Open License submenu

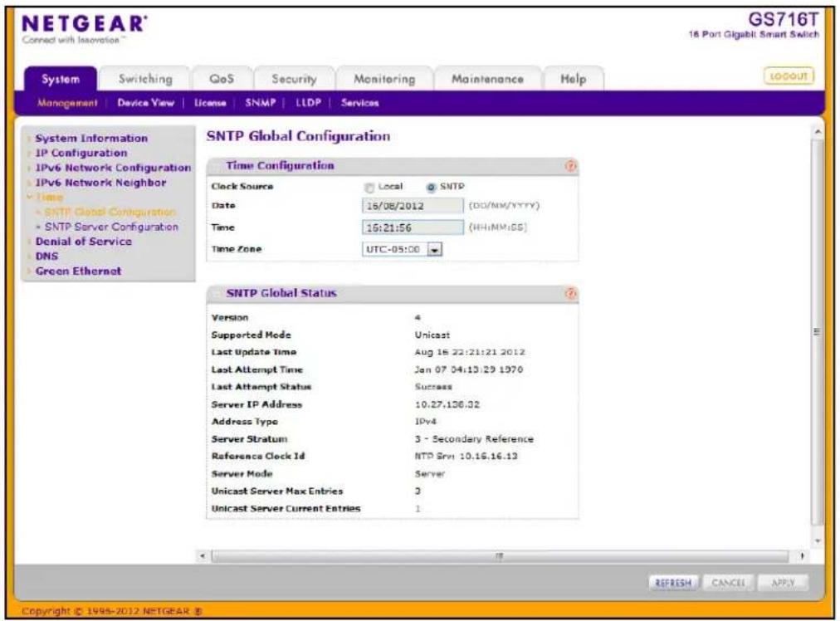click(210, 103)
